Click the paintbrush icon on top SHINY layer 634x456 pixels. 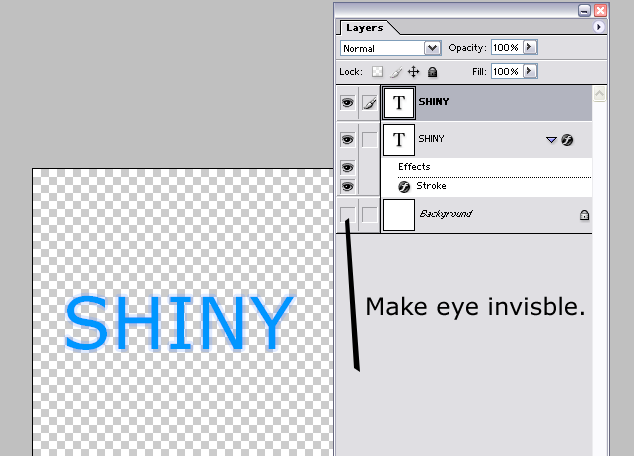click(x=369, y=103)
